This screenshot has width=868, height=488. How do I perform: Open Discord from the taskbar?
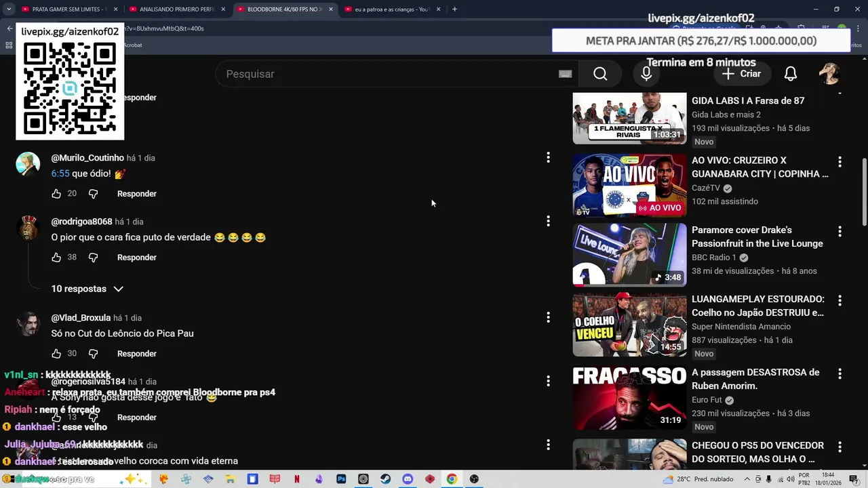408,479
